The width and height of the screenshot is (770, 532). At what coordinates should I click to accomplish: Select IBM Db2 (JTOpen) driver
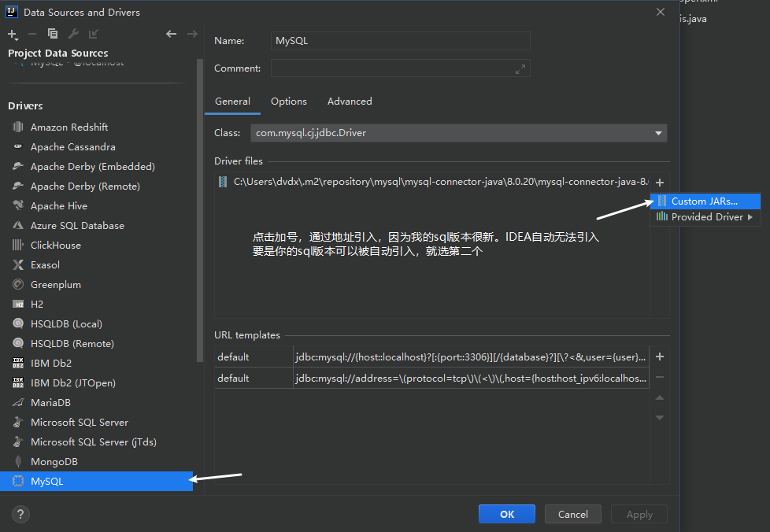pos(96,382)
